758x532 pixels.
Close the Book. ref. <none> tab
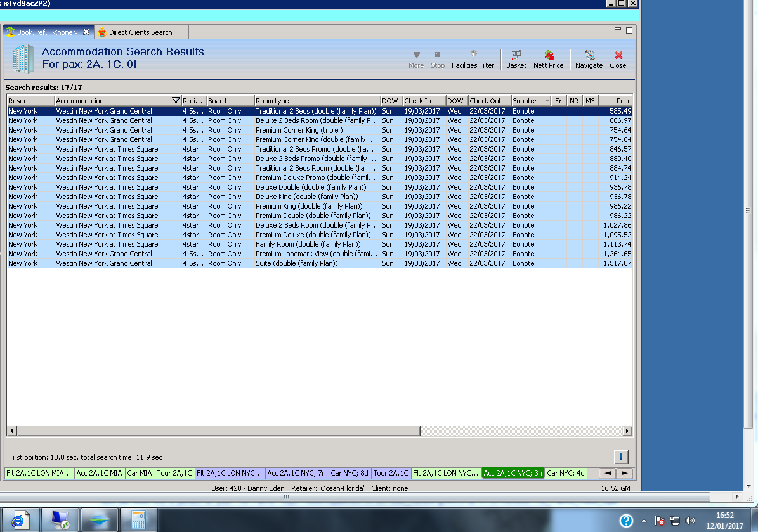[x=86, y=32]
